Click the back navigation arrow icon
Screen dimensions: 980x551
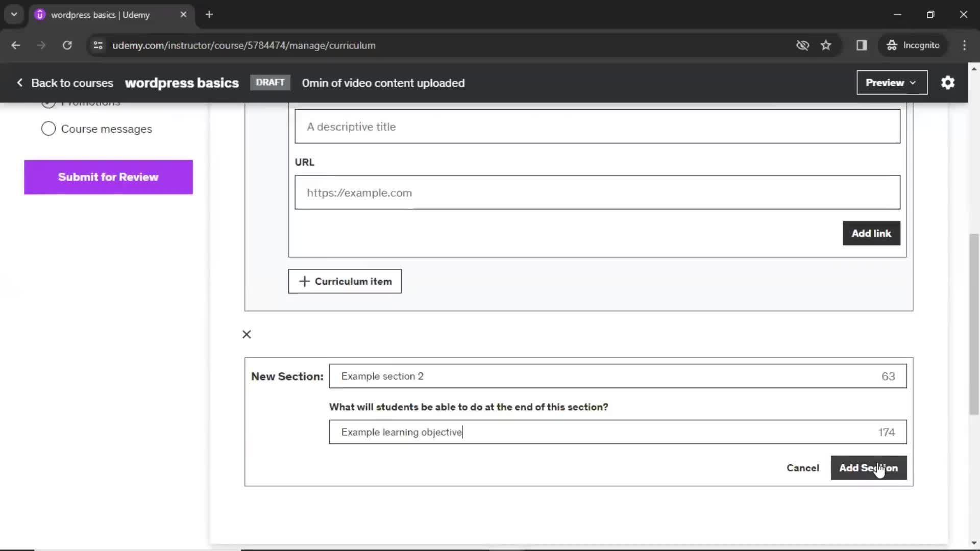pyautogui.click(x=17, y=45)
